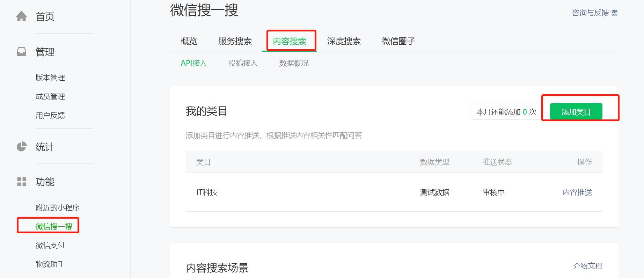Open 附近的小程序
The width and height of the screenshot is (644, 278).
[x=58, y=208]
